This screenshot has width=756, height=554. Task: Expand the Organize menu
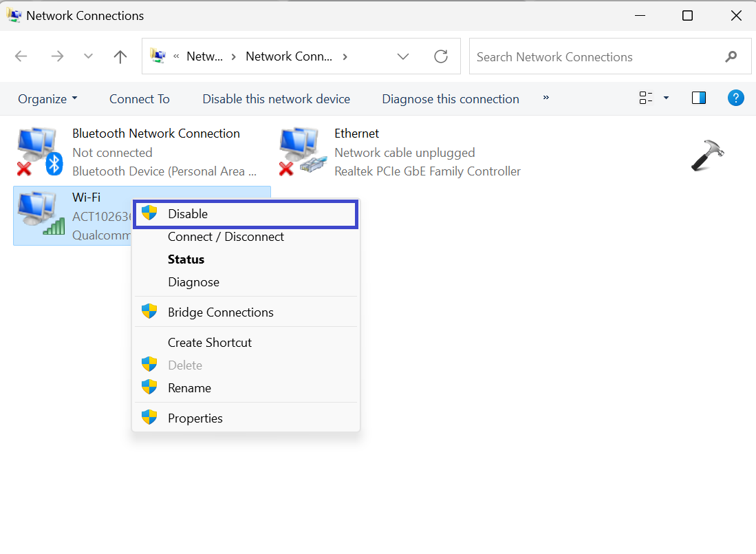pyautogui.click(x=47, y=99)
